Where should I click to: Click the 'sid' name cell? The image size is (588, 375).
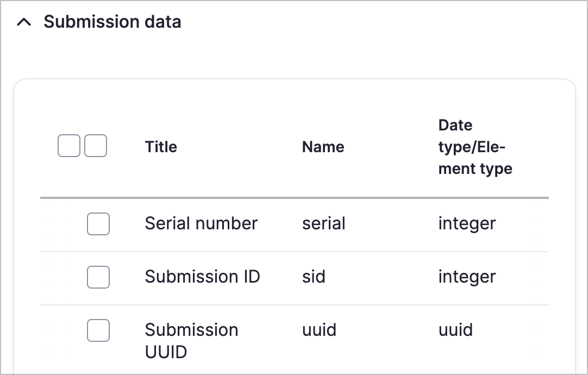314,277
